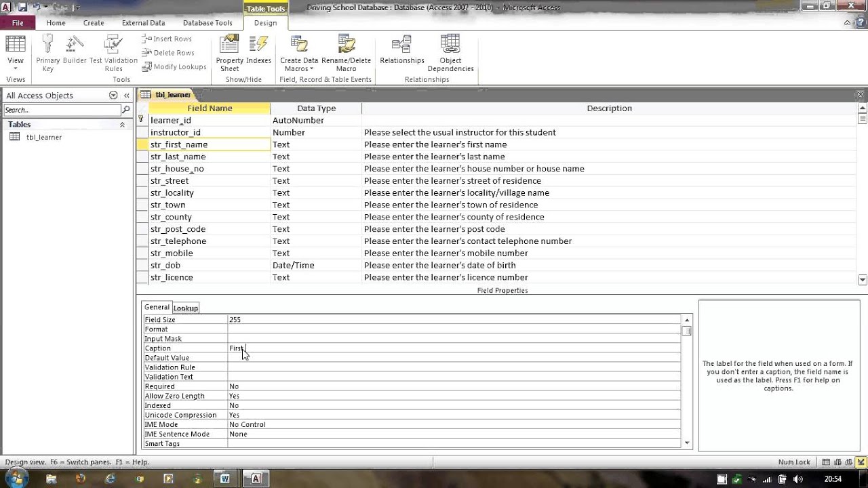Open the View button in the ribbon
This screenshot has height=488, width=868.
(x=16, y=53)
